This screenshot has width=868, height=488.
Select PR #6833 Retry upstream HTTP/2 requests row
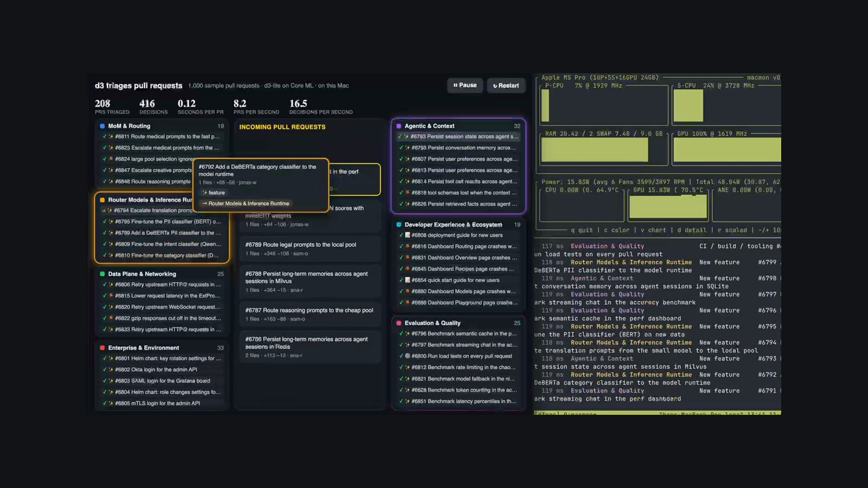(x=162, y=329)
